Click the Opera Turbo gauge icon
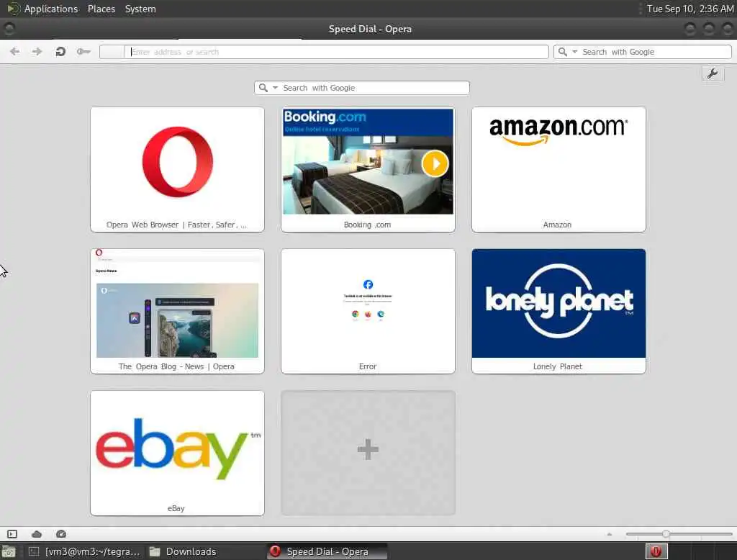This screenshot has height=560, width=737. point(61,534)
